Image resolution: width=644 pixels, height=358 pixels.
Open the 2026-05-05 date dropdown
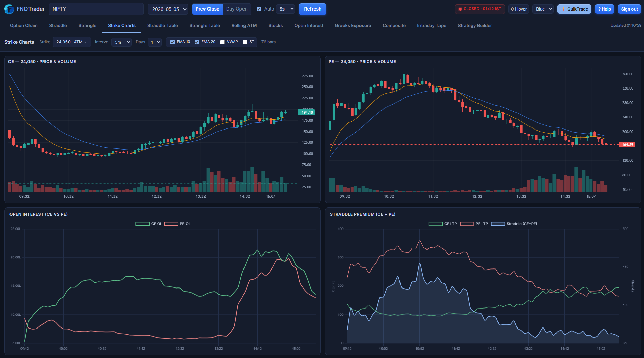(169, 9)
